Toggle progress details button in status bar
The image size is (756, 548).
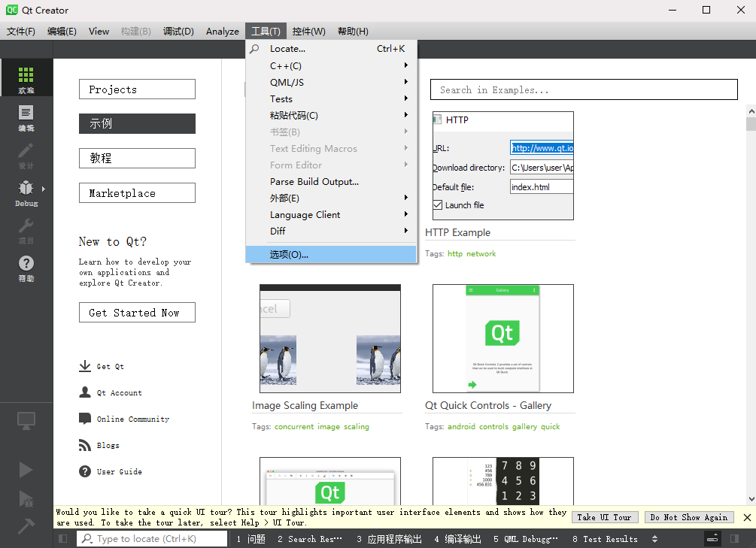click(712, 539)
